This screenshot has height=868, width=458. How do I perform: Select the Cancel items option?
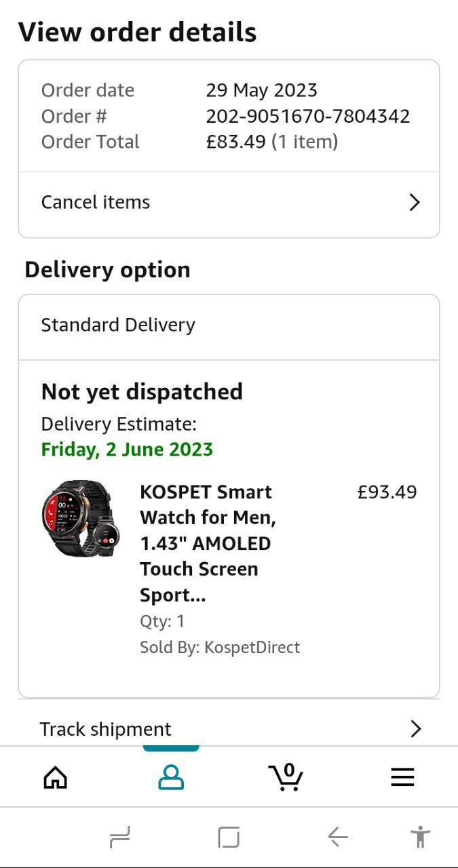click(96, 202)
